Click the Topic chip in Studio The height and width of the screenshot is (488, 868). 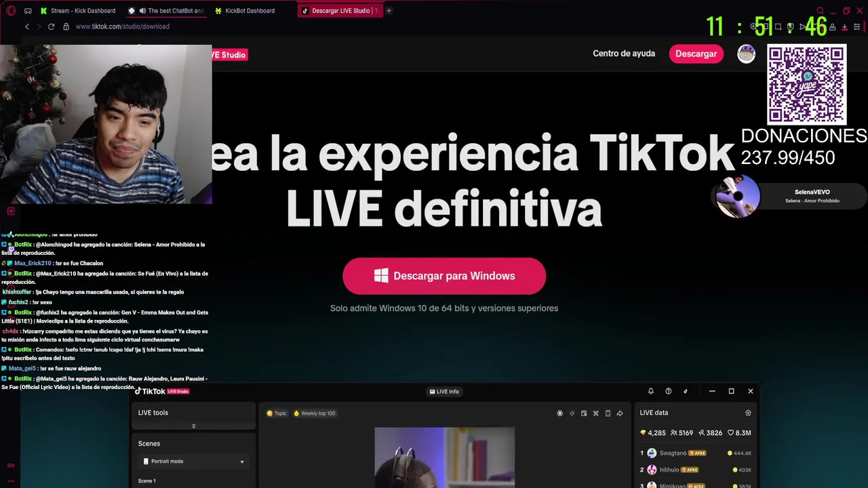click(x=277, y=413)
